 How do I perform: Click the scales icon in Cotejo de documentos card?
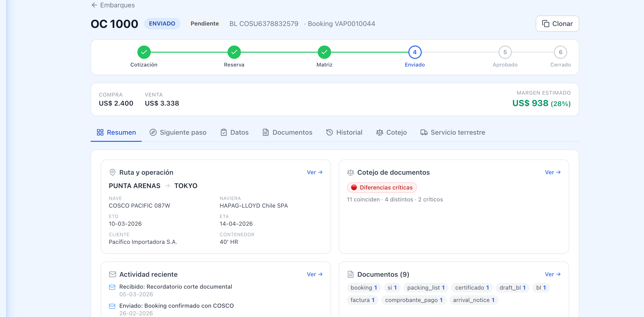[x=350, y=172]
